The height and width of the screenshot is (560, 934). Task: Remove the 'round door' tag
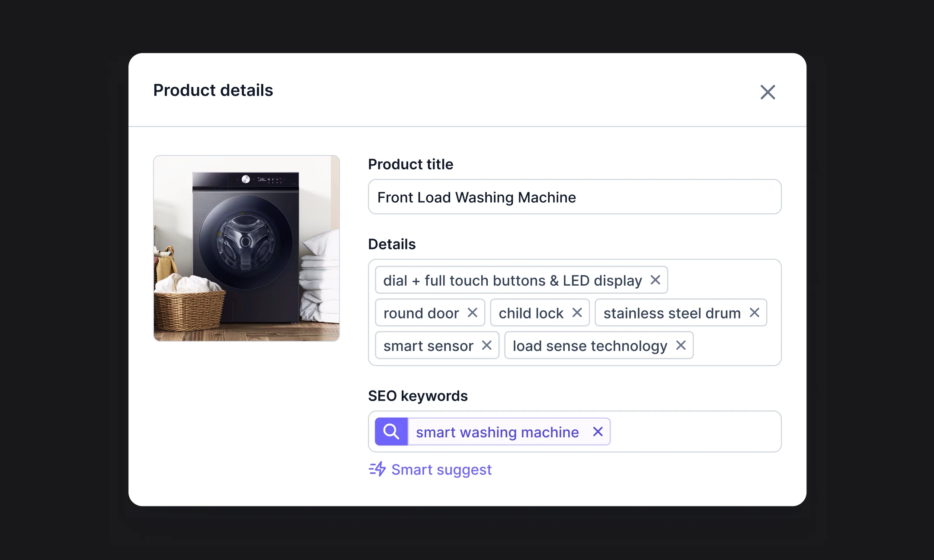[472, 312]
